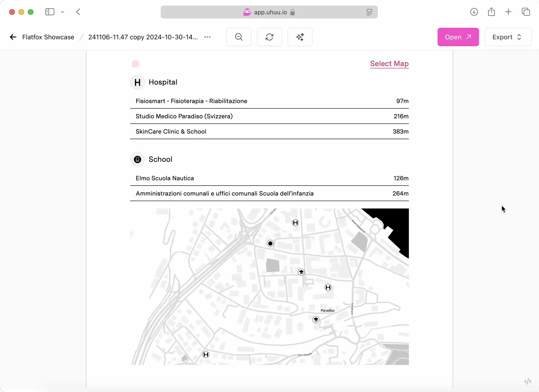Click the reader view icon in address bar

point(369,12)
